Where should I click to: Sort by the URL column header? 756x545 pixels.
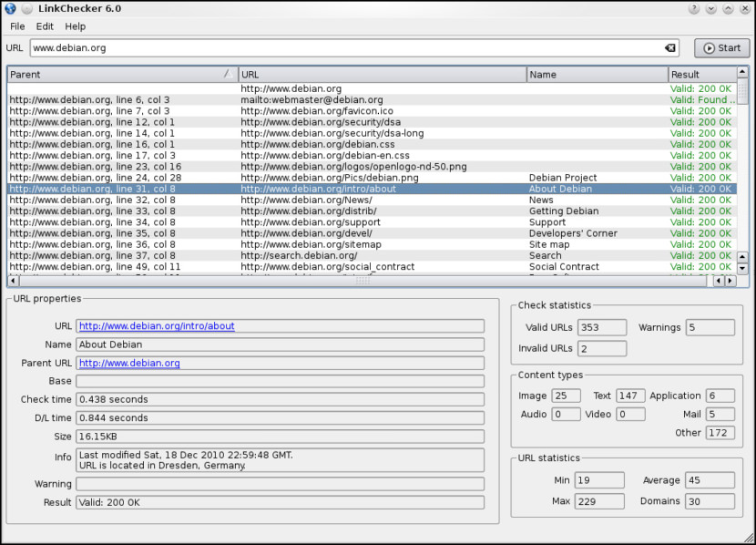[x=383, y=74]
